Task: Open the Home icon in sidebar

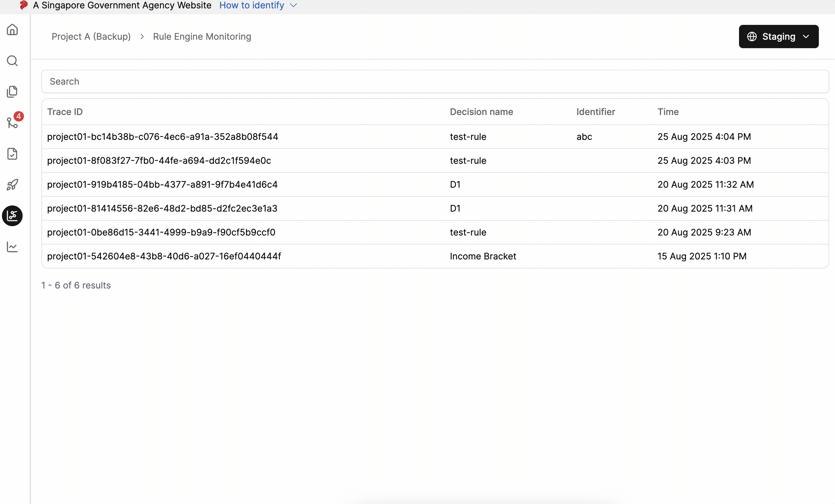Action: click(12, 30)
